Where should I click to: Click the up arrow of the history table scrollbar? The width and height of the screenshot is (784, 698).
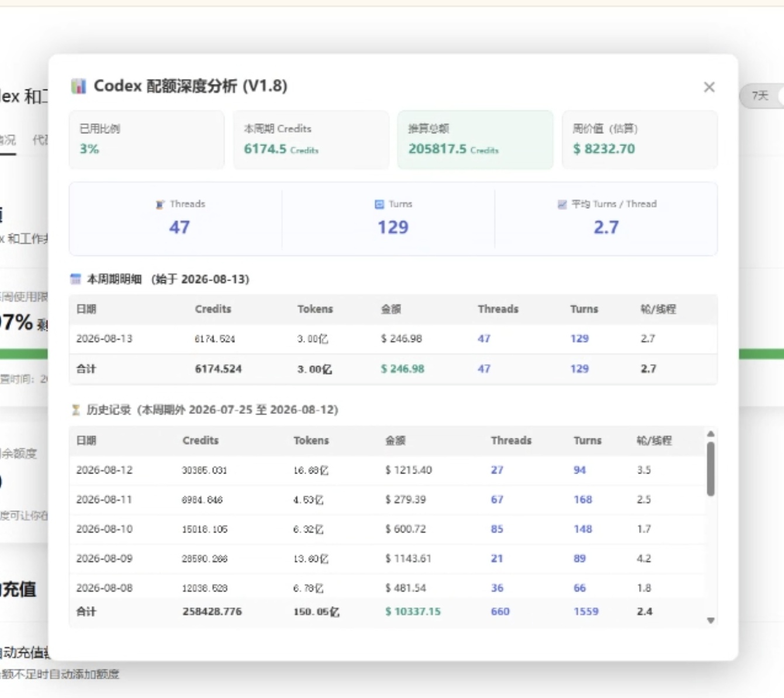tap(711, 434)
